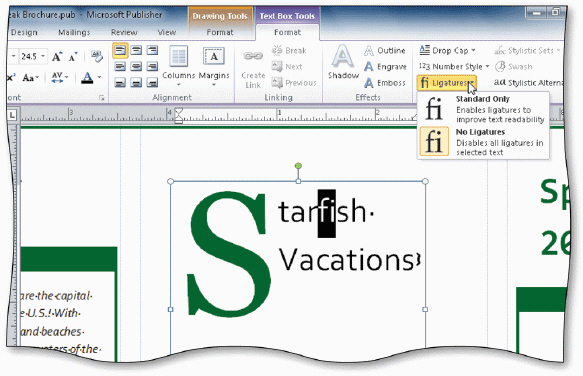Click the top-right corner sizing handle
Image resolution: width=583 pixels, height=376 pixels.
tap(425, 181)
